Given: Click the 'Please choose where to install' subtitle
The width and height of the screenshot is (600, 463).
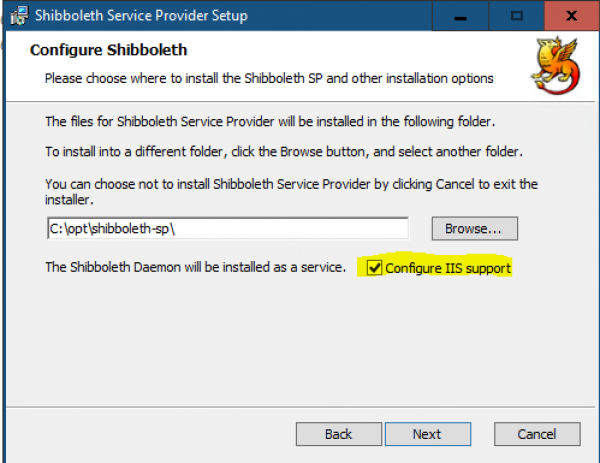Looking at the screenshot, I should click(x=269, y=78).
